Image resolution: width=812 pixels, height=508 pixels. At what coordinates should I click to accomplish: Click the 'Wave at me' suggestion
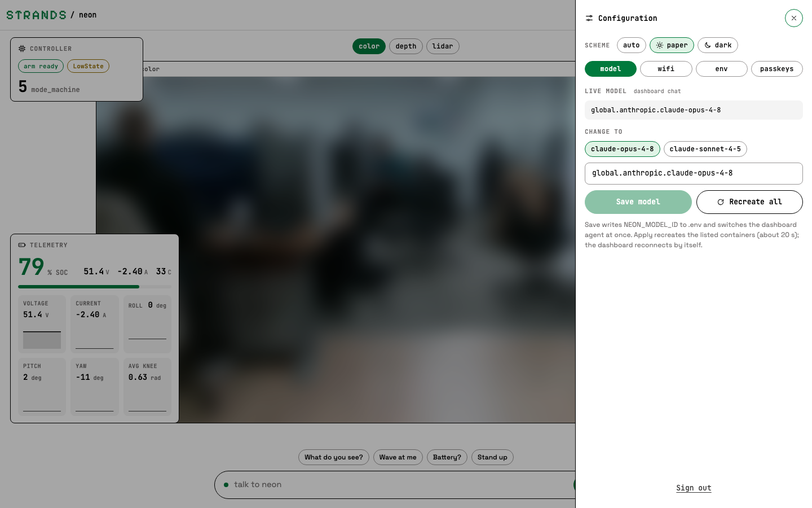tap(398, 457)
